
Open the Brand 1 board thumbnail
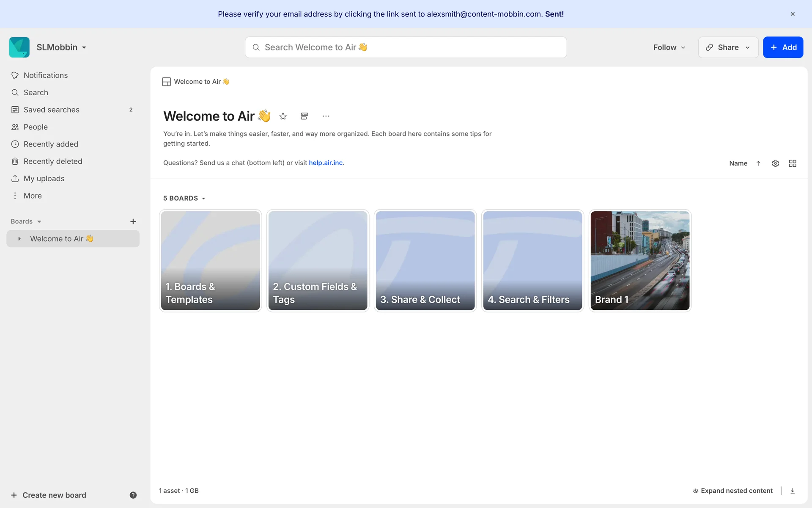(640, 260)
